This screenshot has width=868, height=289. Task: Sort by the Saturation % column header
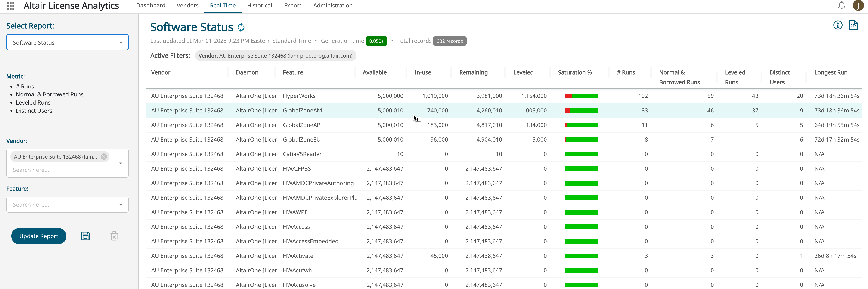pos(574,72)
